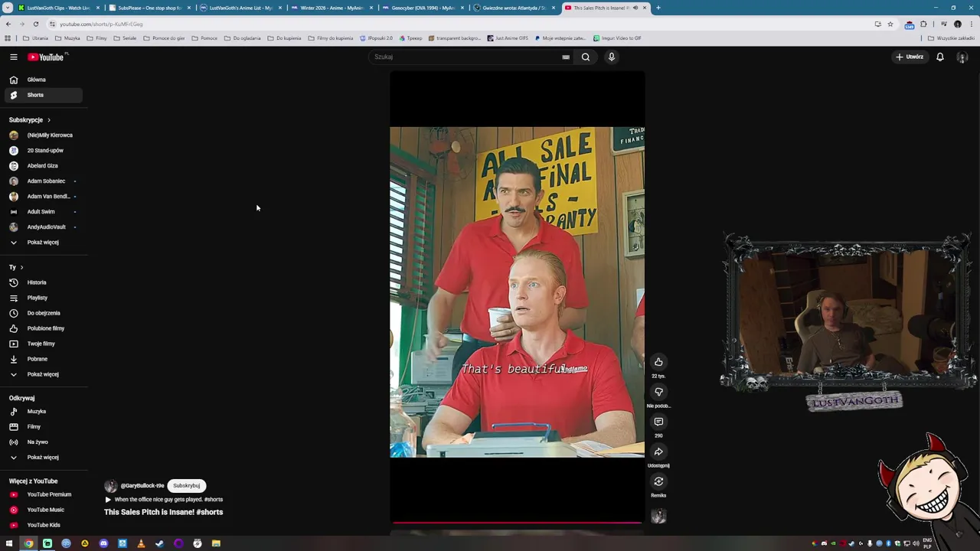Viewport: 980px width, 551px height.
Task: Open the Ty section arrow
Action: (21, 267)
